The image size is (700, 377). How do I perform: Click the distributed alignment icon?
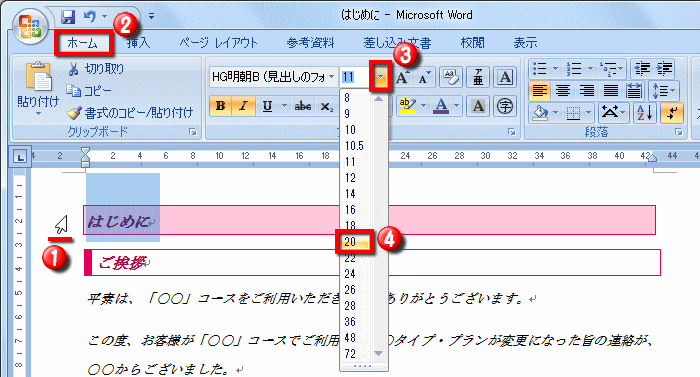point(634,91)
